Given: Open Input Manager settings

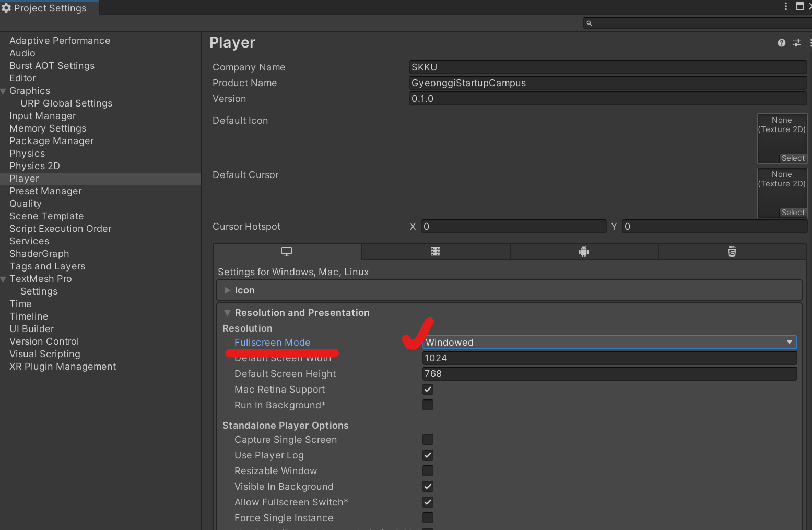Looking at the screenshot, I should pos(43,116).
